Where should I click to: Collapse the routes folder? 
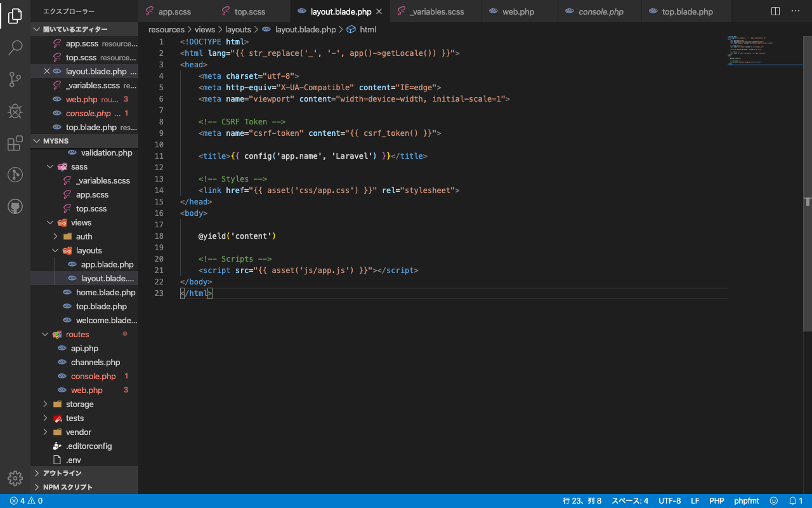[84, 335]
